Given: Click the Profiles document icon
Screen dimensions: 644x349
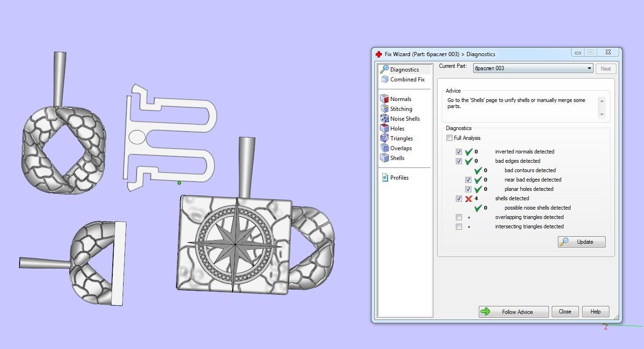Looking at the screenshot, I should (x=385, y=177).
